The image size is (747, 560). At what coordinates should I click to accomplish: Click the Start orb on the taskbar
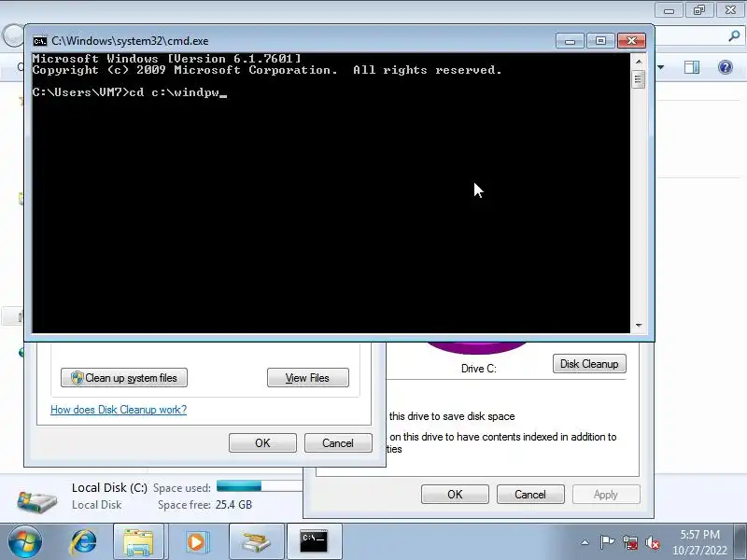(x=25, y=542)
